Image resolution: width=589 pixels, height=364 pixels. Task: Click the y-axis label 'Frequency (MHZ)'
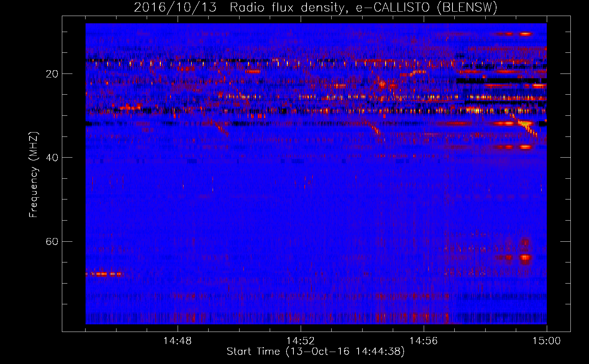pyautogui.click(x=33, y=175)
